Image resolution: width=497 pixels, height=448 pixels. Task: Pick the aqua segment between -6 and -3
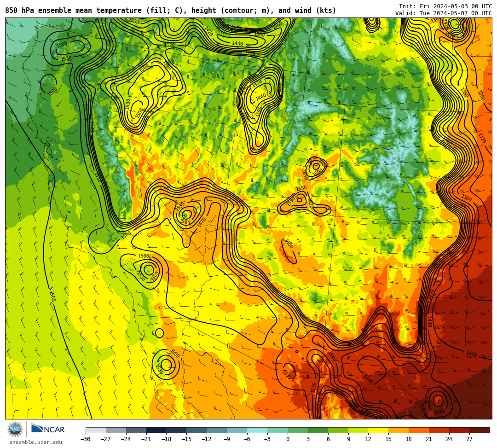pyautogui.click(x=257, y=430)
